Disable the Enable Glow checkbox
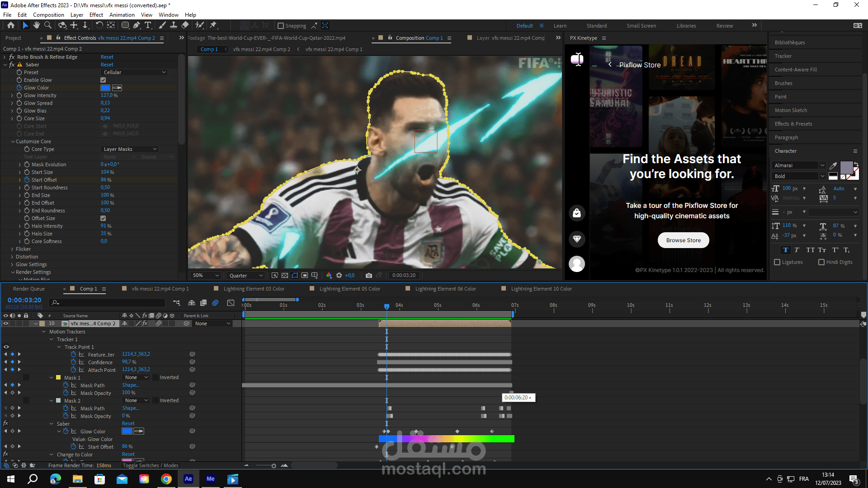 click(103, 80)
